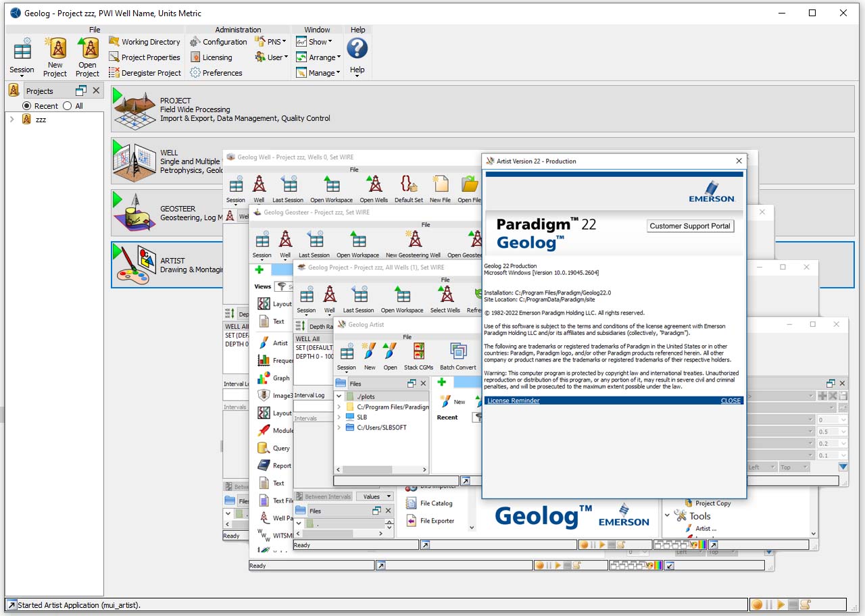Click the CLOSE link in About dialog
The height and width of the screenshot is (616, 865).
(x=731, y=401)
